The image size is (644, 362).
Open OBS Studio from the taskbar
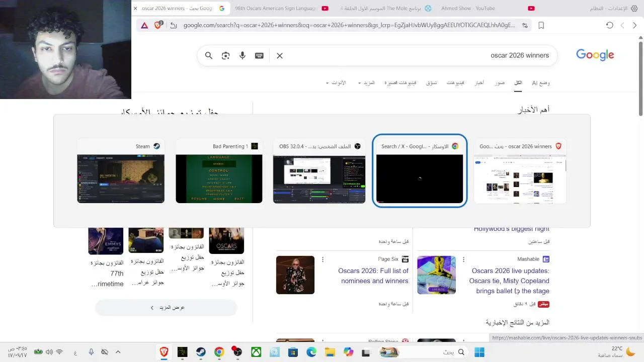pos(237,352)
